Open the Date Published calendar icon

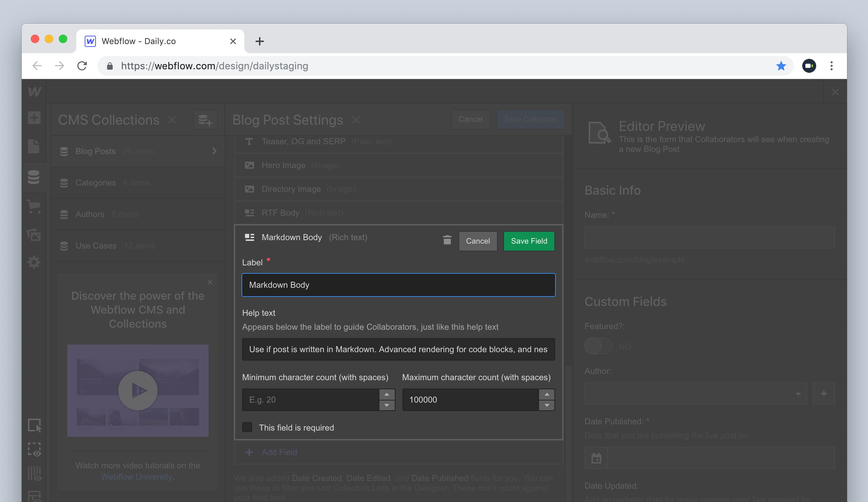click(x=596, y=458)
